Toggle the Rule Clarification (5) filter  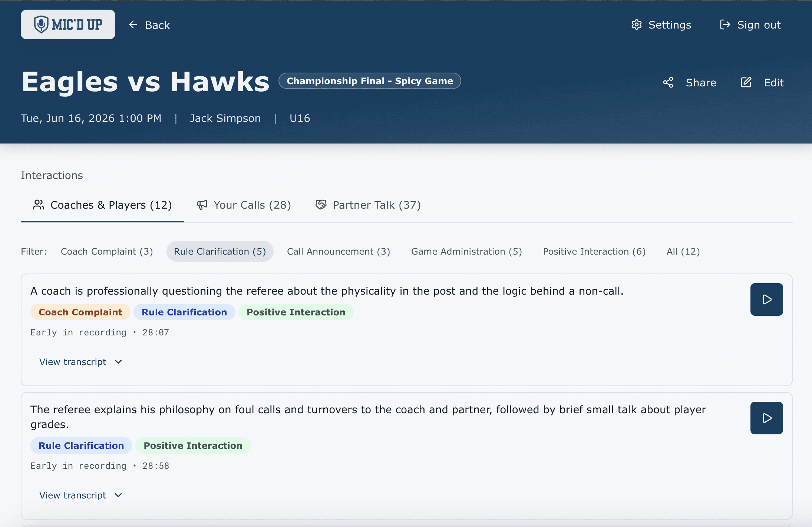(220, 251)
